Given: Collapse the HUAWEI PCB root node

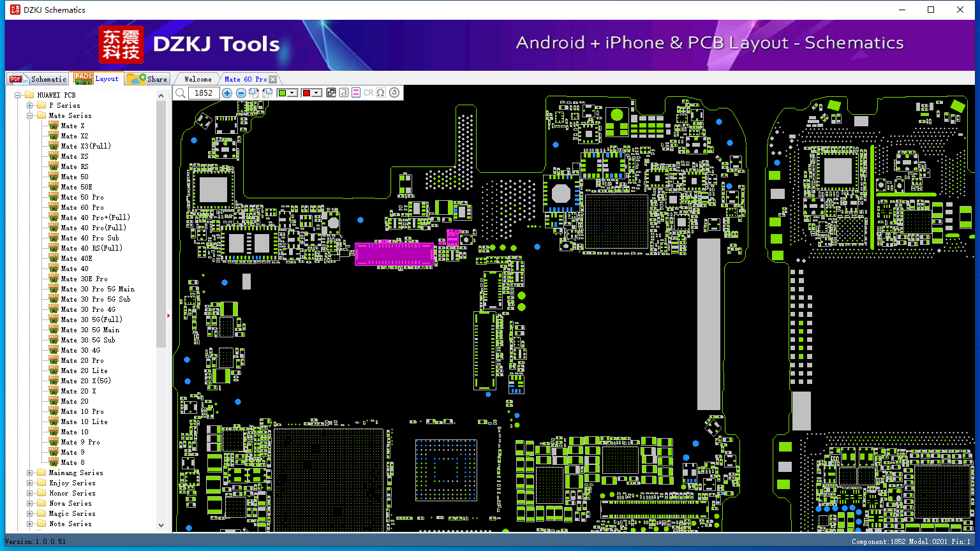Looking at the screenshot, I should (x=19, y=95).
